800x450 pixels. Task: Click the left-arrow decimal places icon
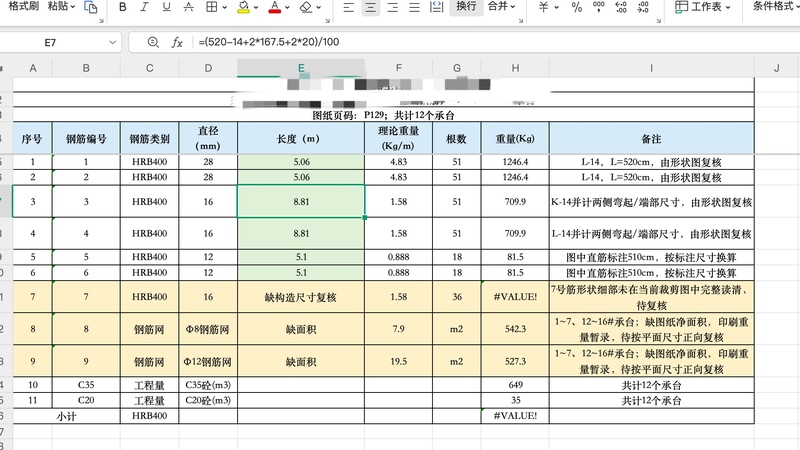click(621, 7)
